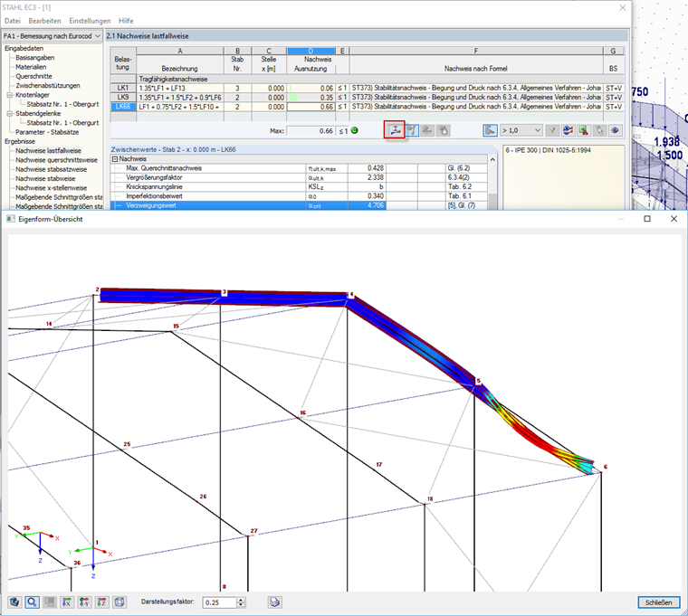Click Schließen to close Eigenform window
This screenshot has width=688, height=616.
click(x=658, y=602)
